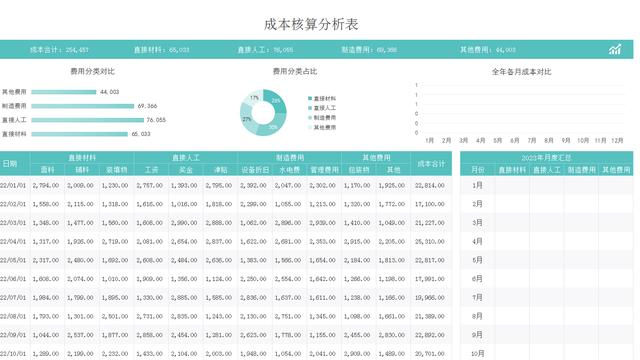Select the 全年各月成本对比 chart title
Image resolution: width=640 pixels, height=360 pixels.
coord(521,72)
